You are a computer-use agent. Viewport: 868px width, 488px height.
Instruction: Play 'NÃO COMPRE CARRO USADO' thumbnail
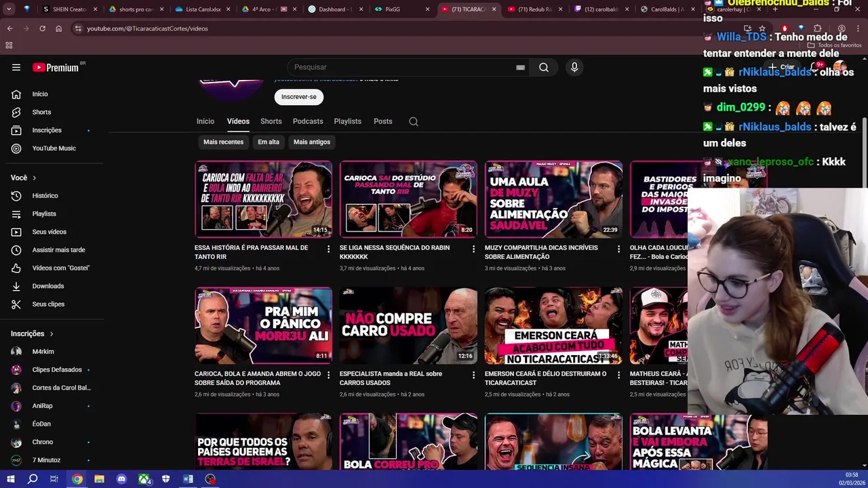[408, 325]
